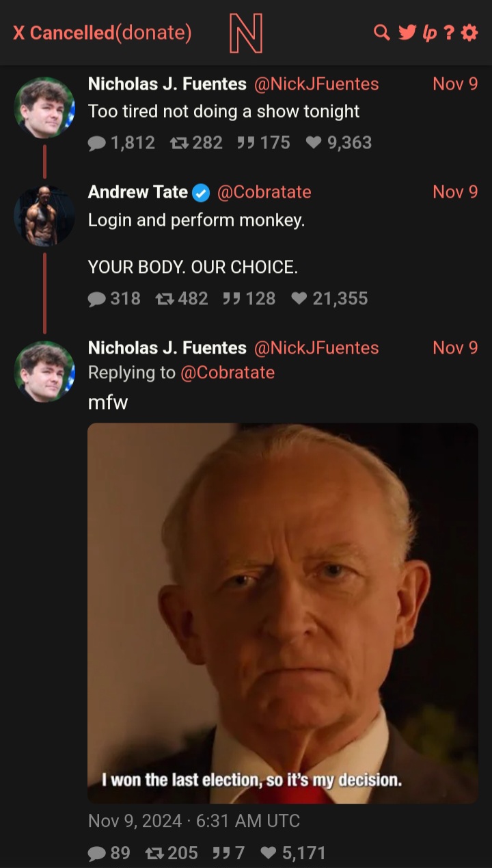Click the quote icon beside 128

click(232, 299)
